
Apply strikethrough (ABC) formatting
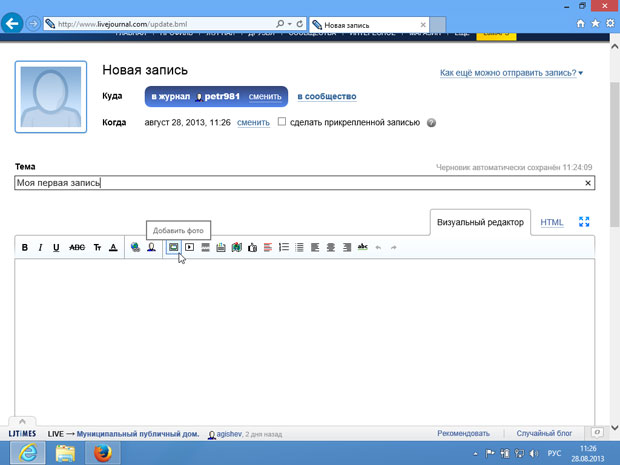(x=77, y=247)
